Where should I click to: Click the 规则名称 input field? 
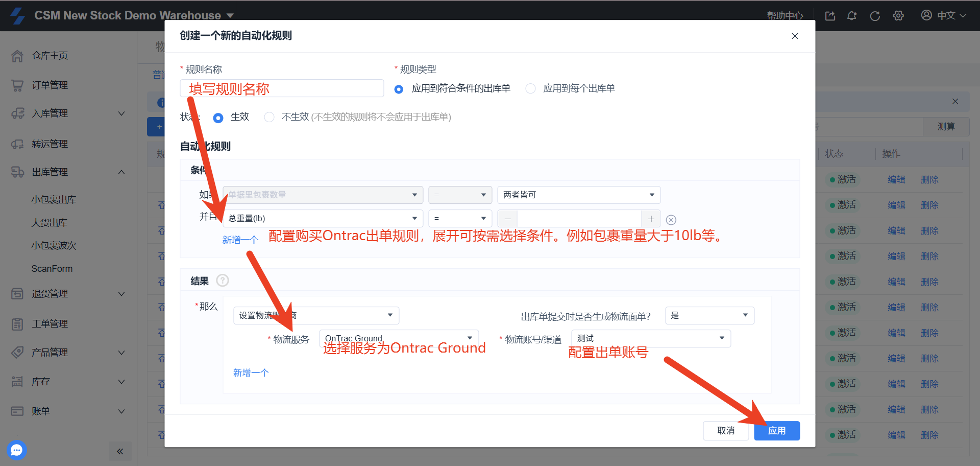tap(282, 88)
